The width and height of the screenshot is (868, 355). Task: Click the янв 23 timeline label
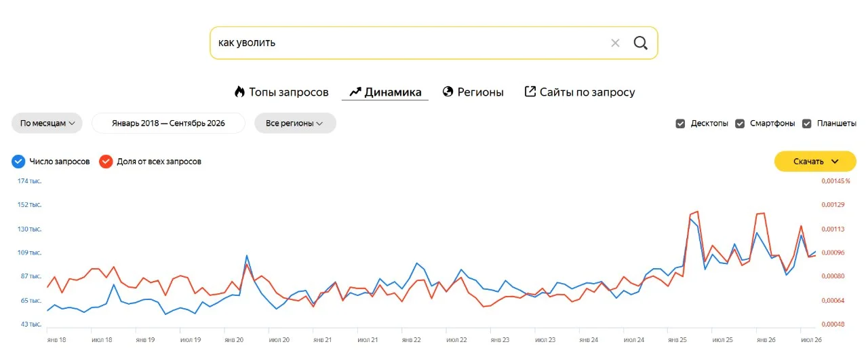(501, 339)
